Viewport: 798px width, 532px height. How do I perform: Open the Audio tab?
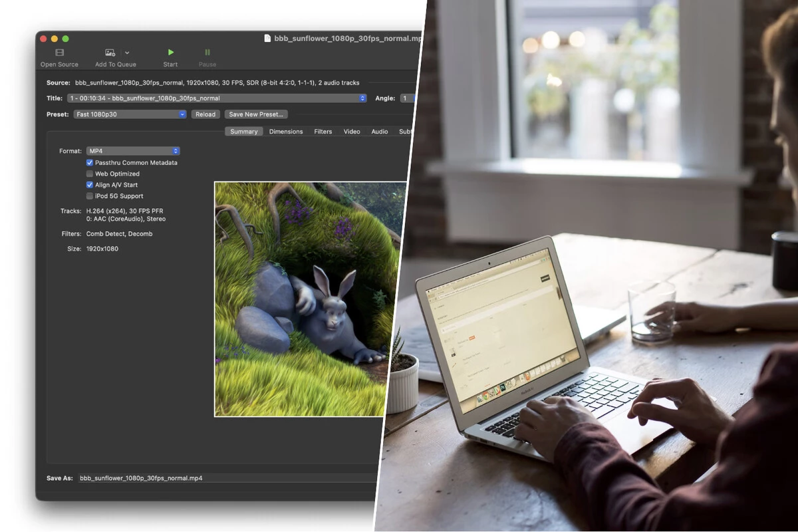coord(380,132)
